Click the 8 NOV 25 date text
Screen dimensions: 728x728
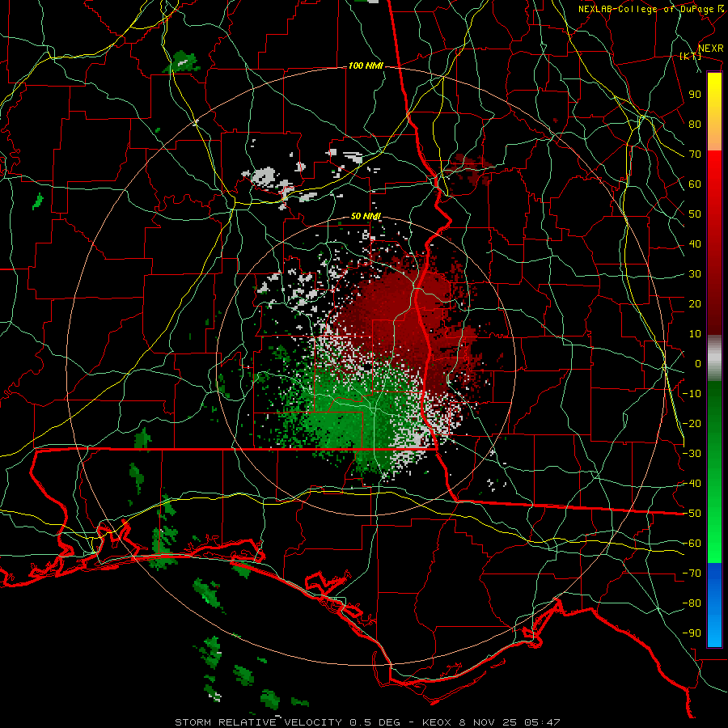pyautogui.click(x=488, y=722)
